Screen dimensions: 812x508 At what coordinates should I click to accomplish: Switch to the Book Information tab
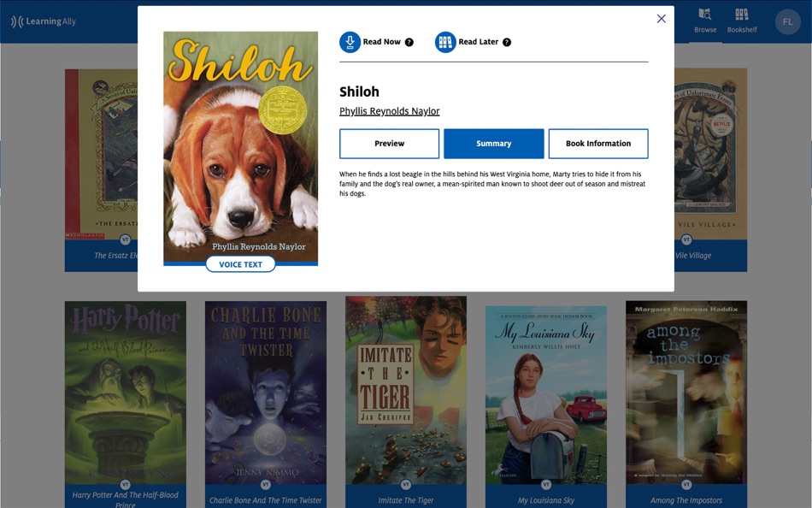point(598,144)
